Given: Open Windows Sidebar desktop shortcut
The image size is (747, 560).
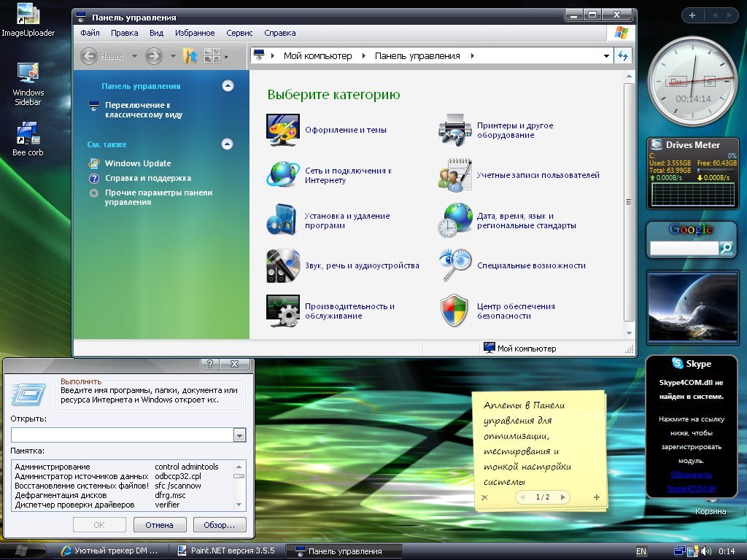Looking at the screenshot, I should tap(28, 84).
